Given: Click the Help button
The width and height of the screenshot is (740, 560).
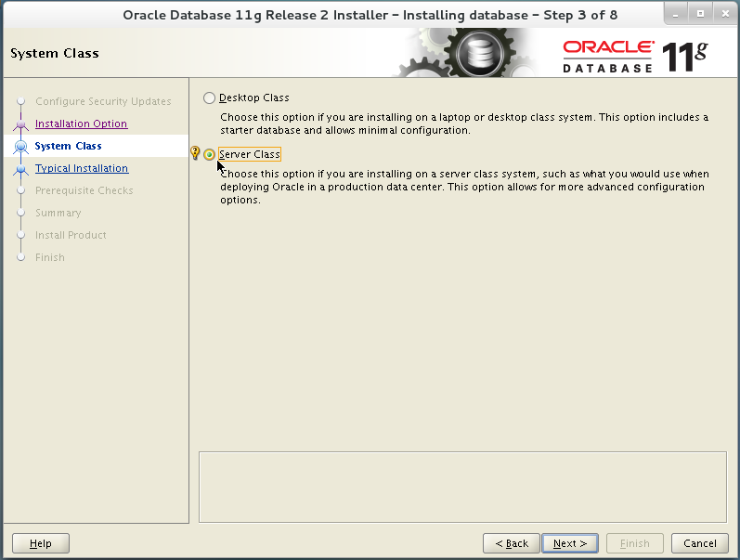Looking at the screenshot, I should click(x=41, y=543).
